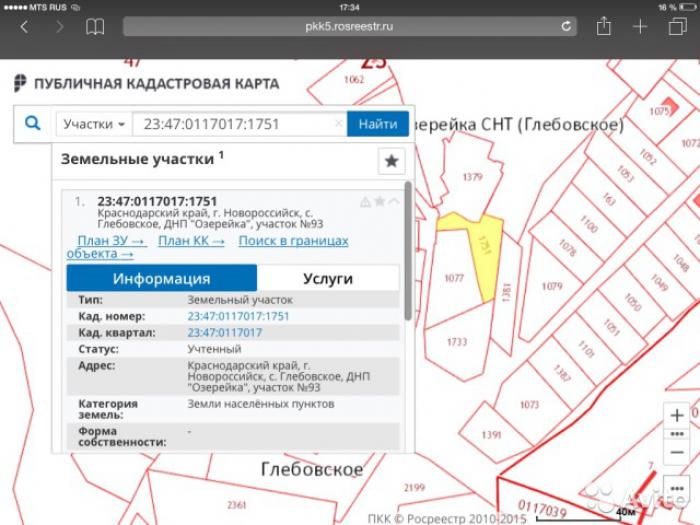Viewport: 700px width, 525px height.
Task: Zoom in the map with plus
Action: pos(677,414)
